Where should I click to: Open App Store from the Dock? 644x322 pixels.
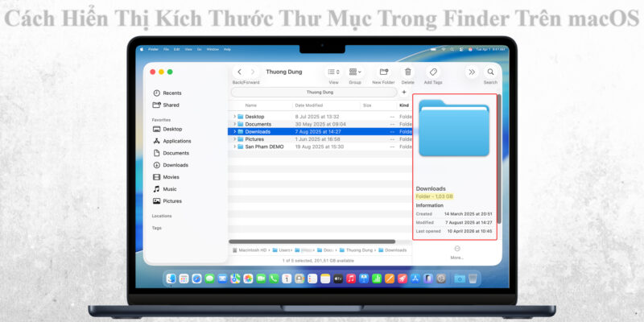pyautogui.click(x=415, y=279)
